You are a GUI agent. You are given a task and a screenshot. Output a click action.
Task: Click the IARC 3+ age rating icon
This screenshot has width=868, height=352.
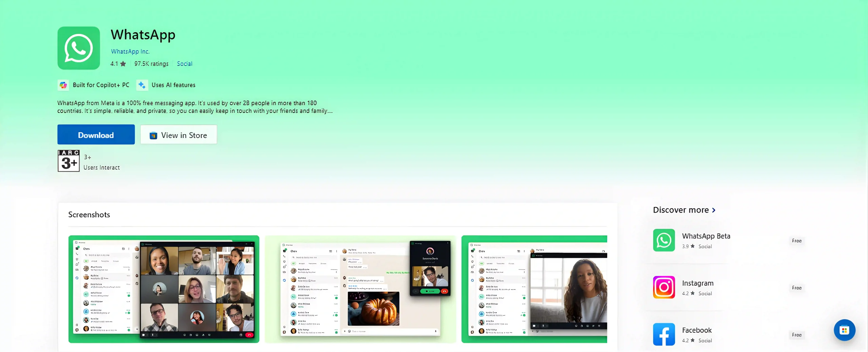68,161
